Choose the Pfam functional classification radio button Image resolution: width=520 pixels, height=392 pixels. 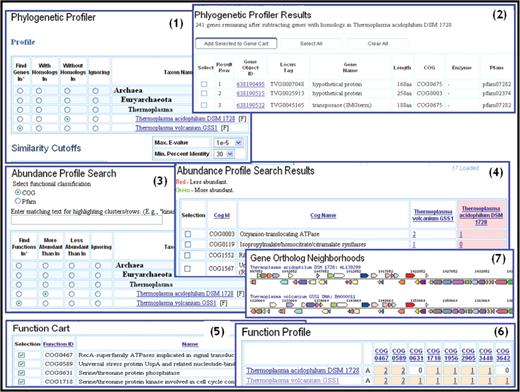tap(18, 201)
